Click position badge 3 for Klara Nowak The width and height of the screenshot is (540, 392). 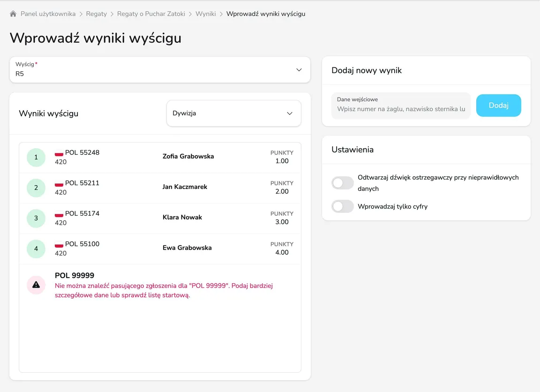tap(36, 218)
